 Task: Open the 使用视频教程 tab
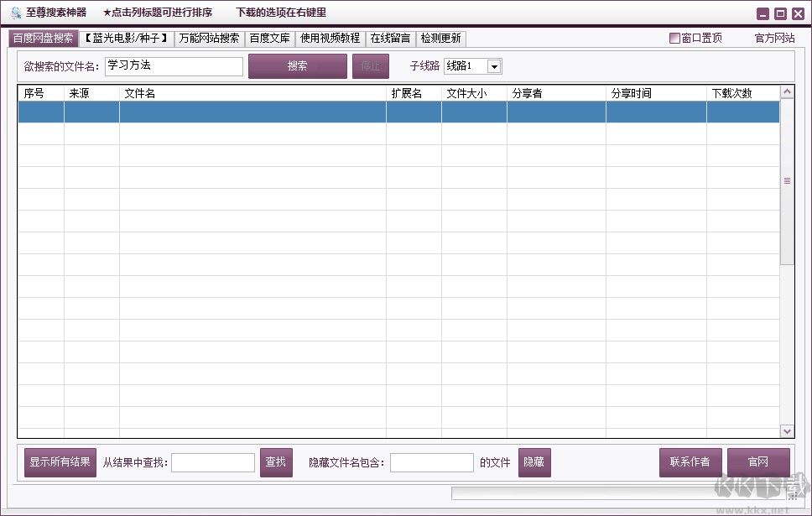click(x=329, y=39)
